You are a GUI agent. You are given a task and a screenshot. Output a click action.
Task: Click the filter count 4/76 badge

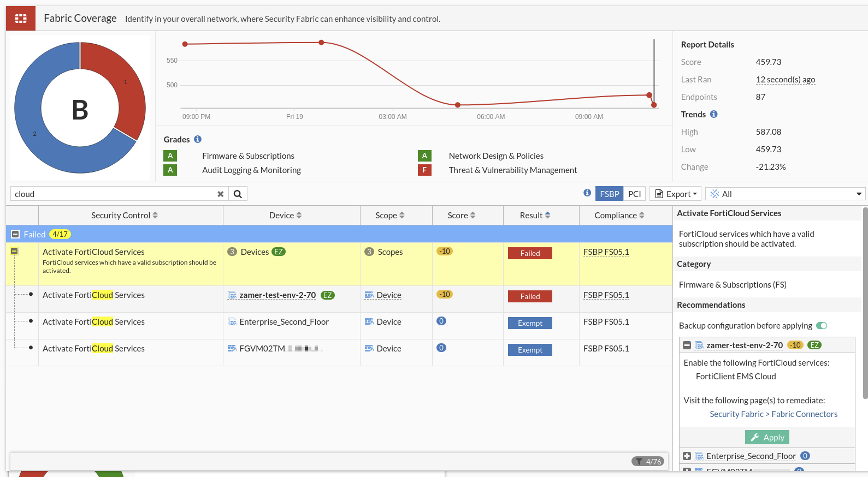[x=648, y=461]
